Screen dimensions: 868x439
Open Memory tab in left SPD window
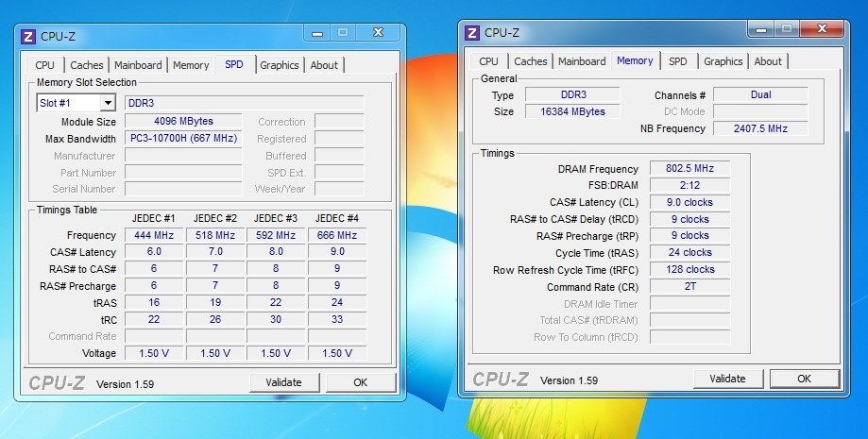coord(191,65)
